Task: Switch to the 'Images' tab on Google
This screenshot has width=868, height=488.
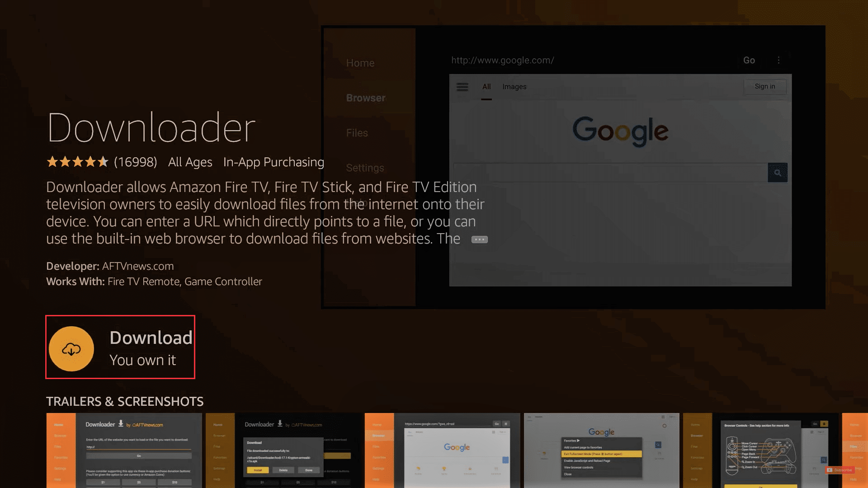Action: [514, 87]
